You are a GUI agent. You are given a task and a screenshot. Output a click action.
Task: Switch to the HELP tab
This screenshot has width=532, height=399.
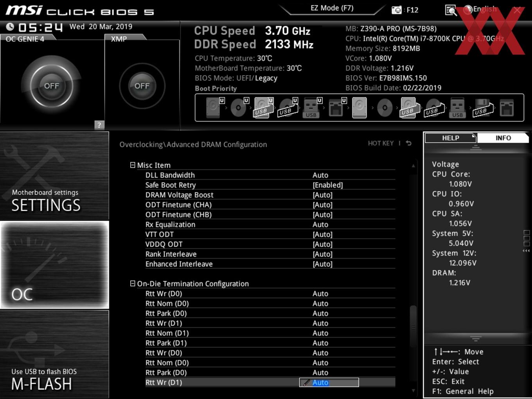(451, 138)
